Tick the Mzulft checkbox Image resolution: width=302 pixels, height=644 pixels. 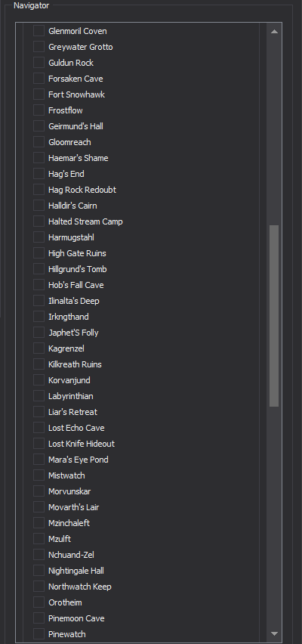pyautogui.click(x=39, y=539)
